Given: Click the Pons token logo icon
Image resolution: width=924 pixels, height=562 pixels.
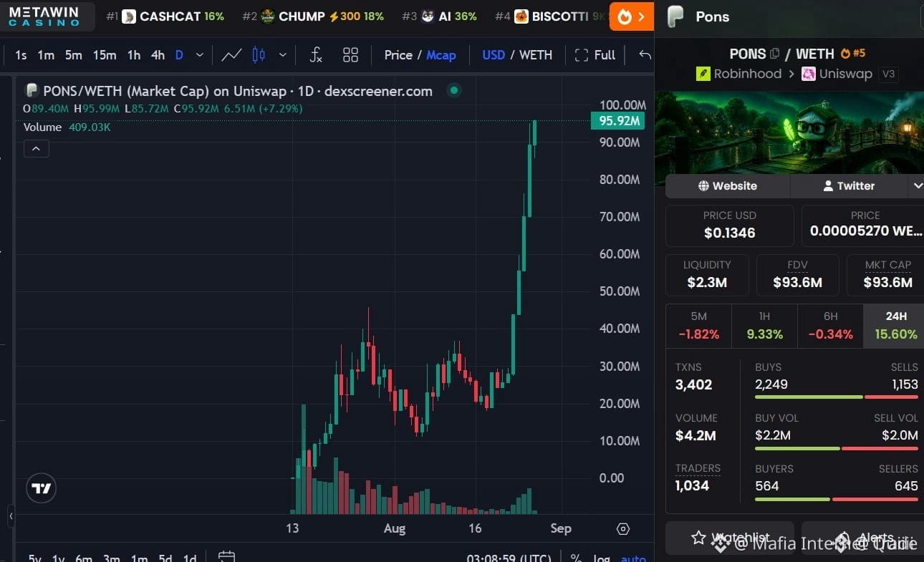Looking at the screenshot, I should point(675,16).
